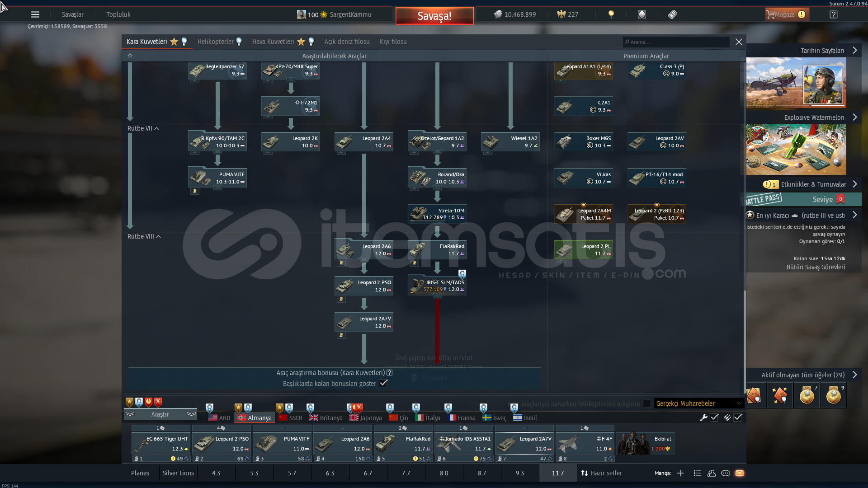This screenshot has width=868, height=488.
Task: Expand 'En iyi Karacı' battle task arrow
Action: (x=854, y=215)
